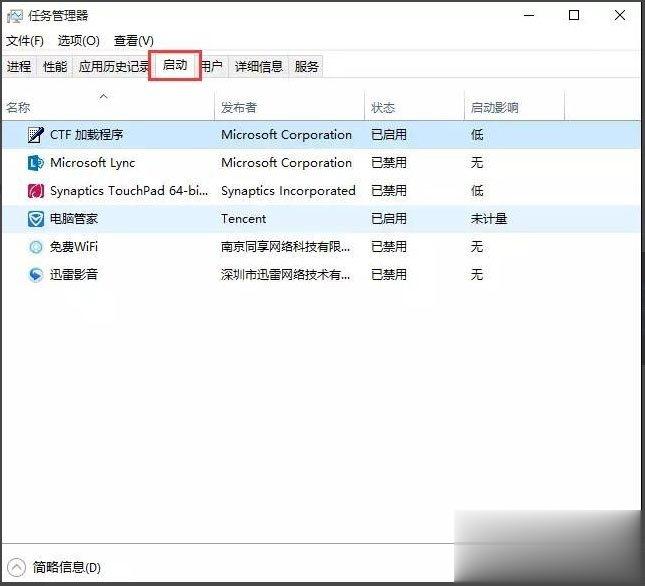Sort by the 名称 column header

109,107
